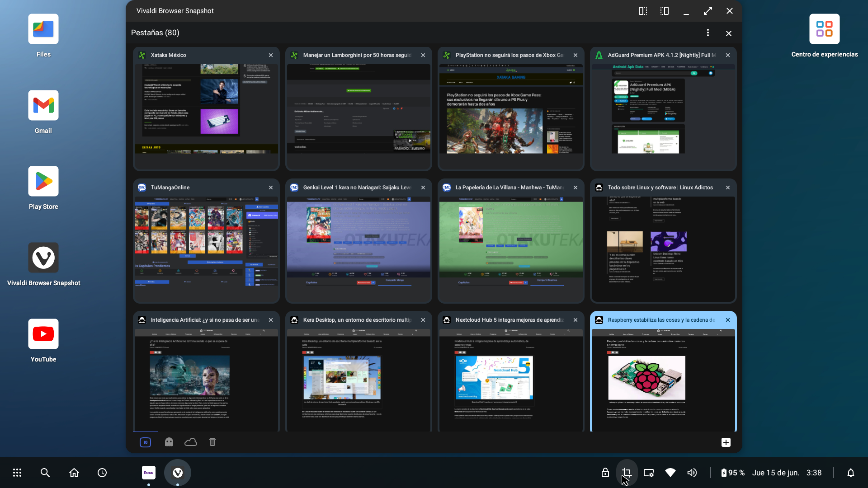Viewport: 868px width, 488px height.
Task: Open date Jue 15 de jun. calendar
Action: 776,473
